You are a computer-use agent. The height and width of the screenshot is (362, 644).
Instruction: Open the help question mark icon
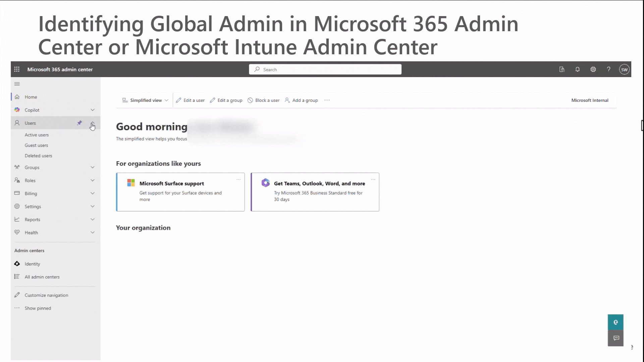click(x=608, y=69)
